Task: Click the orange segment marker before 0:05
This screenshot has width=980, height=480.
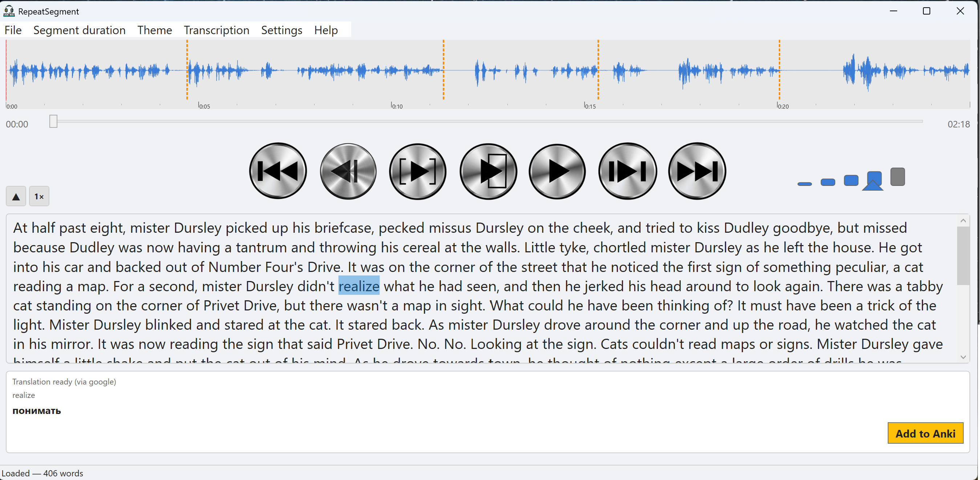Action: [x=187, y=70]
